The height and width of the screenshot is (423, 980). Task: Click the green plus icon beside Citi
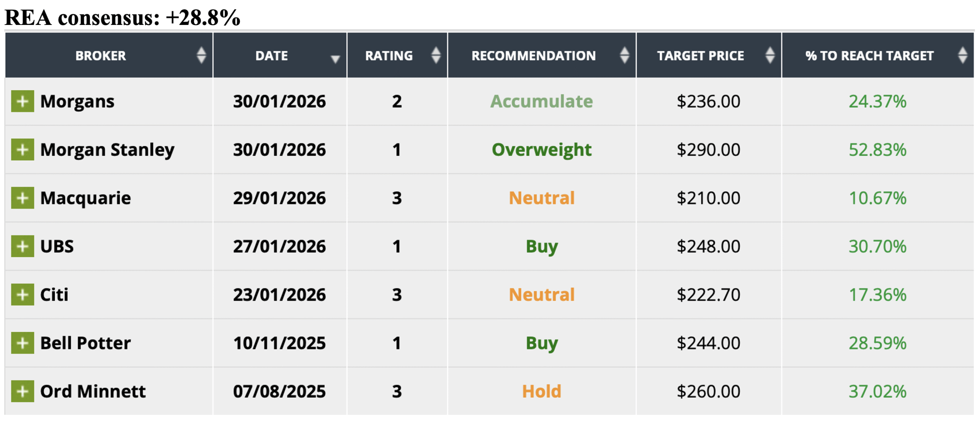pyautogui.click(x=22, y=294)
